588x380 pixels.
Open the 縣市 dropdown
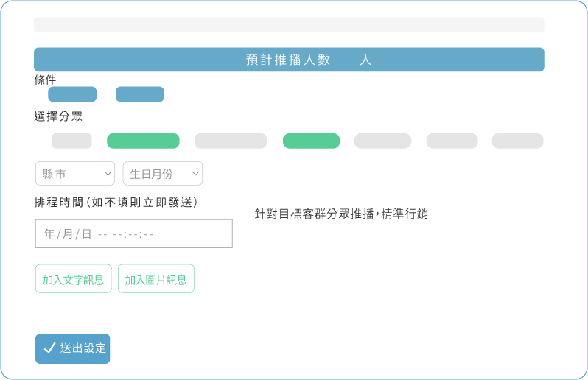[x=74, y=174]
